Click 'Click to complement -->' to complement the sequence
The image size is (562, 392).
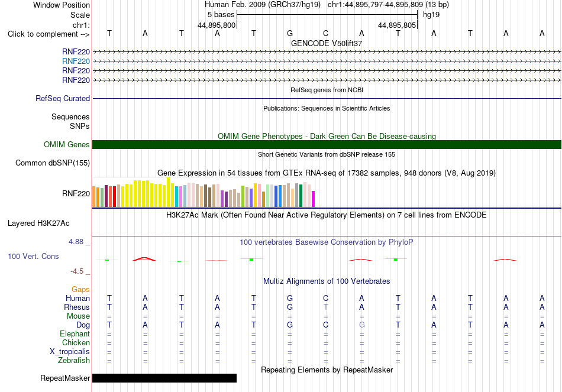pyautogui.click(x=49, y=34)
